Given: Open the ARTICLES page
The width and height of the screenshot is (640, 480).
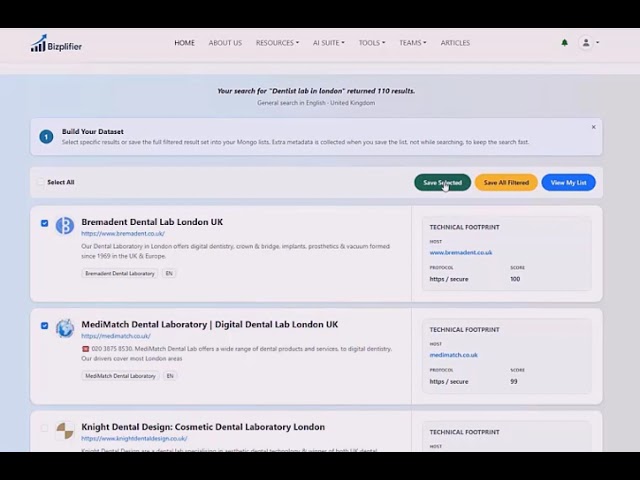Looking at the screenshot, I should 455,43.
